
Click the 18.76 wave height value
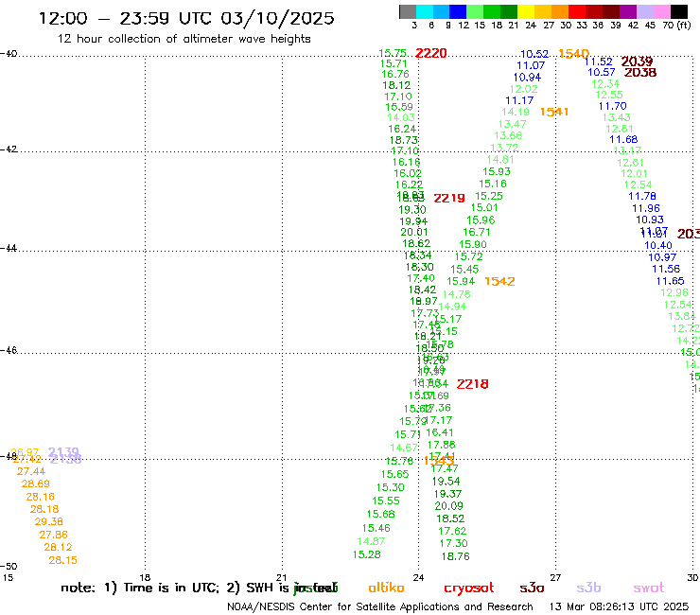tap(455, 556)
